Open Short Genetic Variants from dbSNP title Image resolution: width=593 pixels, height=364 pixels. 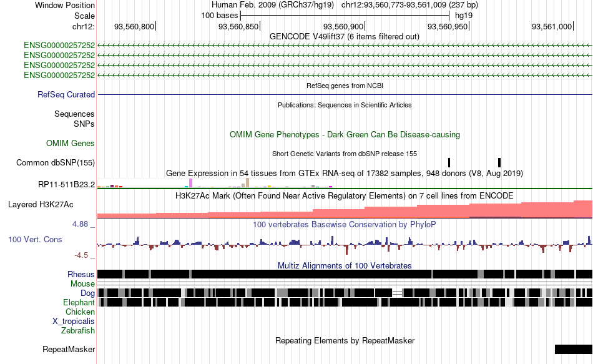pos(345,154)
